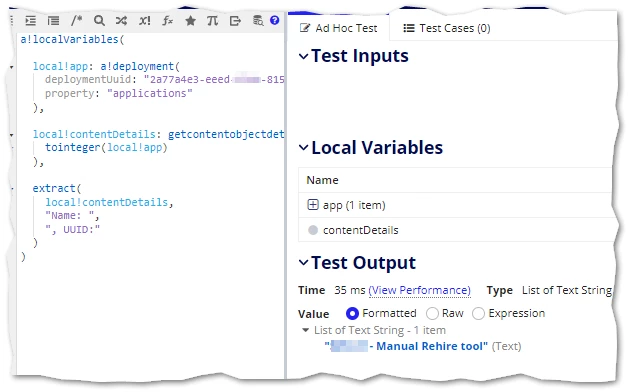630x392 pixels.
Task: Open the View Performance link
Action: [419, 290]
